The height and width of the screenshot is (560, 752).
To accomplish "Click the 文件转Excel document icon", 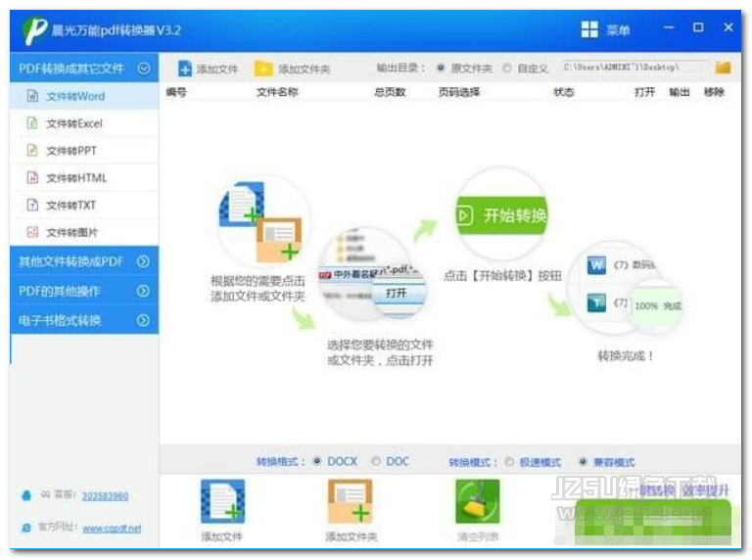I will [x=32, y=123].
